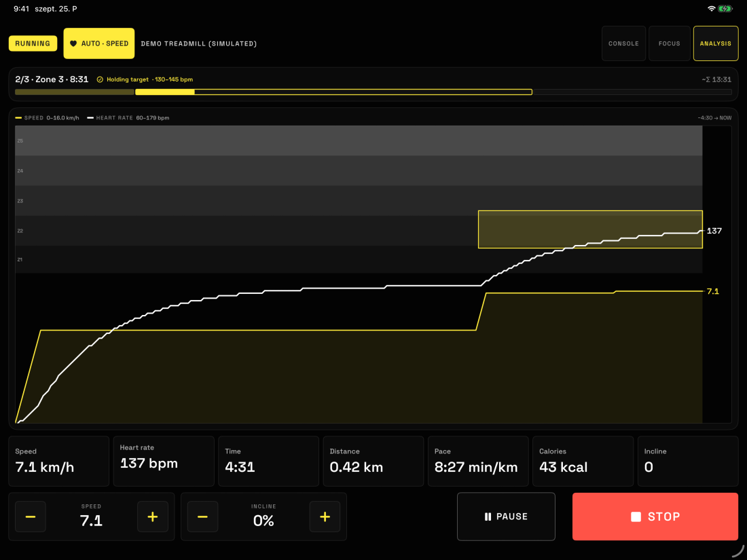Click the '~Σ 13:31' total time label
Viewport: 747px width, 560px height.
pyautogui.click(x=716, y=79)
